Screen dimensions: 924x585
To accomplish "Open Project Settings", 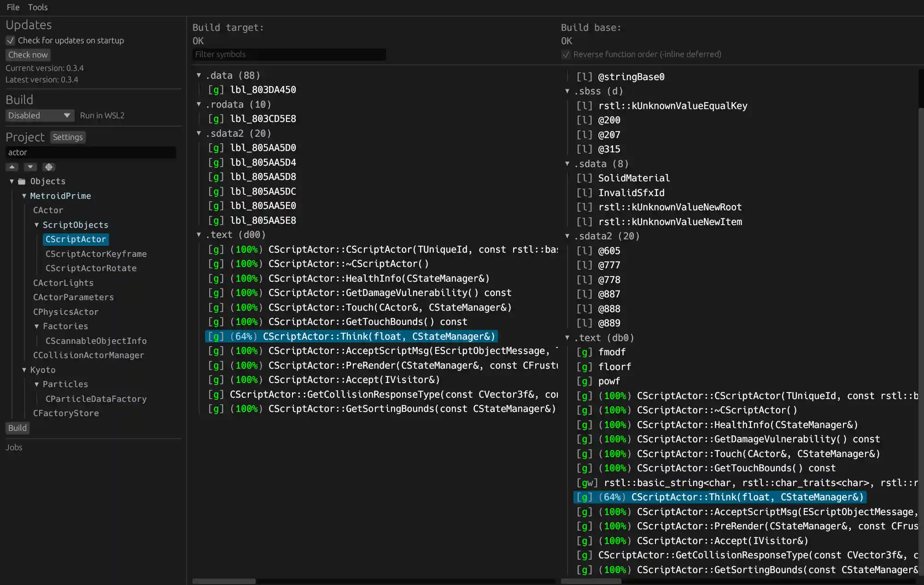I will tap(67, 137).
